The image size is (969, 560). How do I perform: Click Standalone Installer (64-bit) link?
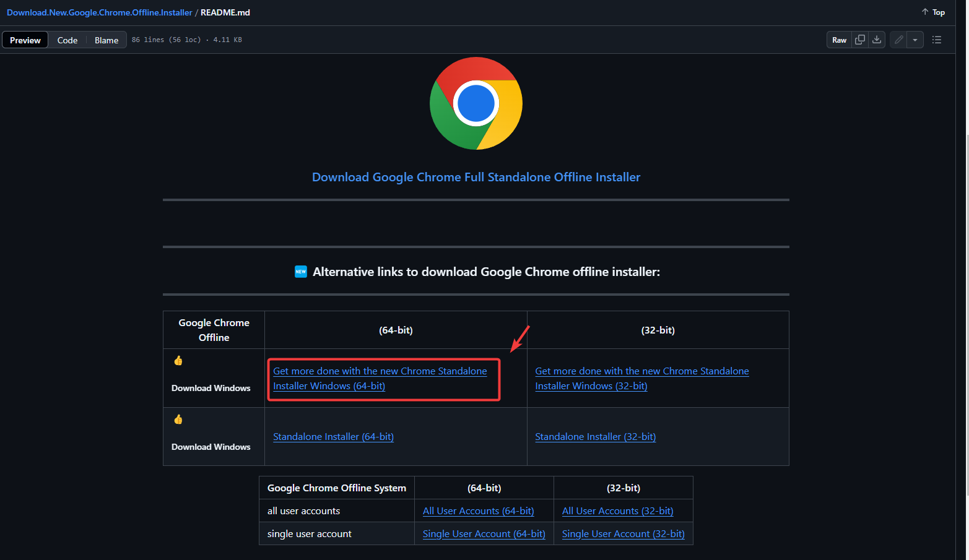point(333,437)
